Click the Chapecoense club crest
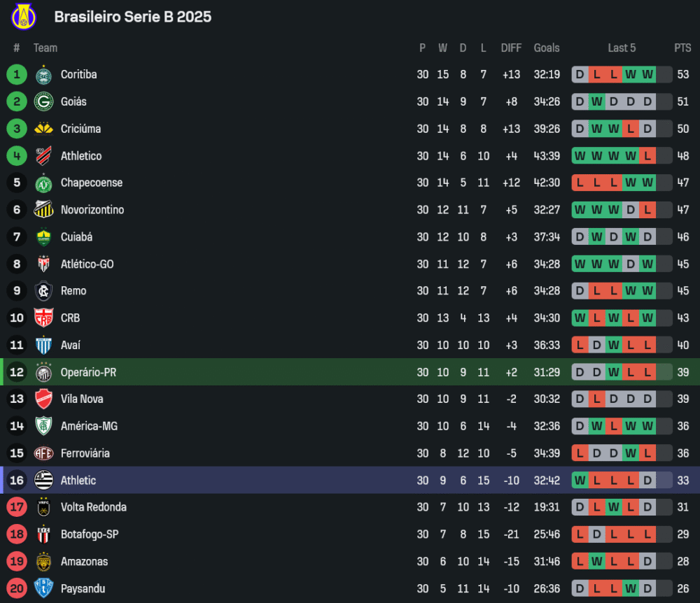This screenshot has height=603, width=700. coord(43,183)
